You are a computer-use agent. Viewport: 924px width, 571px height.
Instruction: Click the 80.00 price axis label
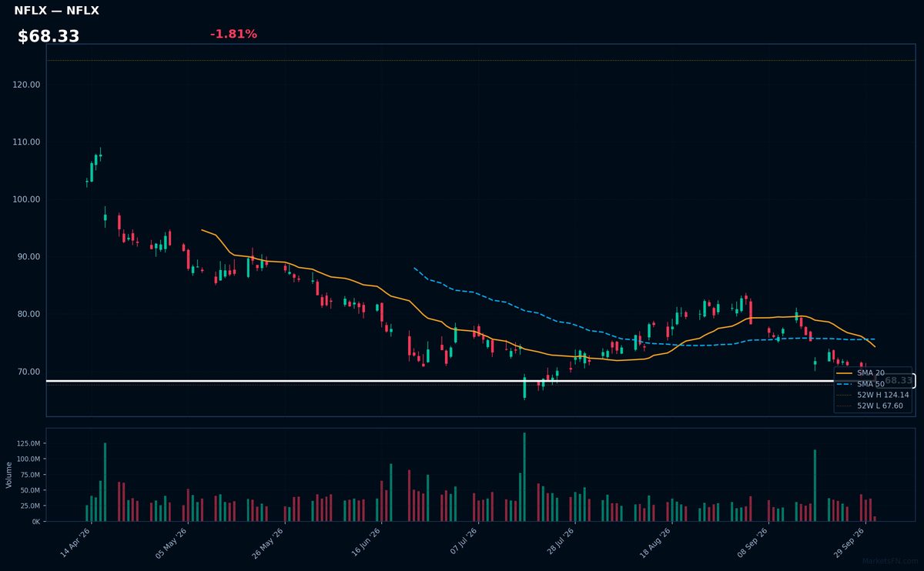pyautogui.click(x=28, y=314)
